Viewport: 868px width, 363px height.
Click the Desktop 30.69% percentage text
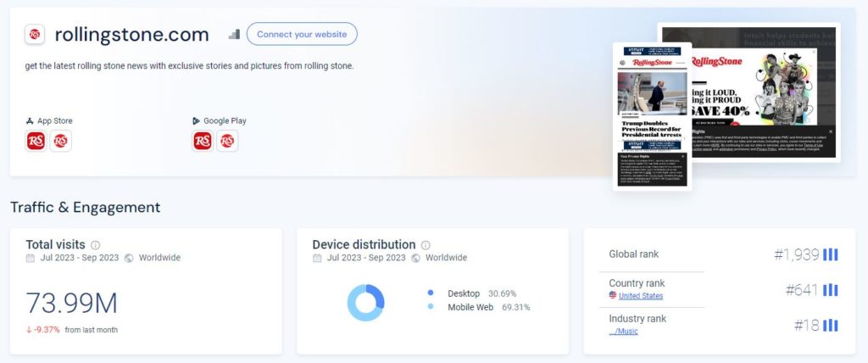pyautogui.click(x=502, y=293)
